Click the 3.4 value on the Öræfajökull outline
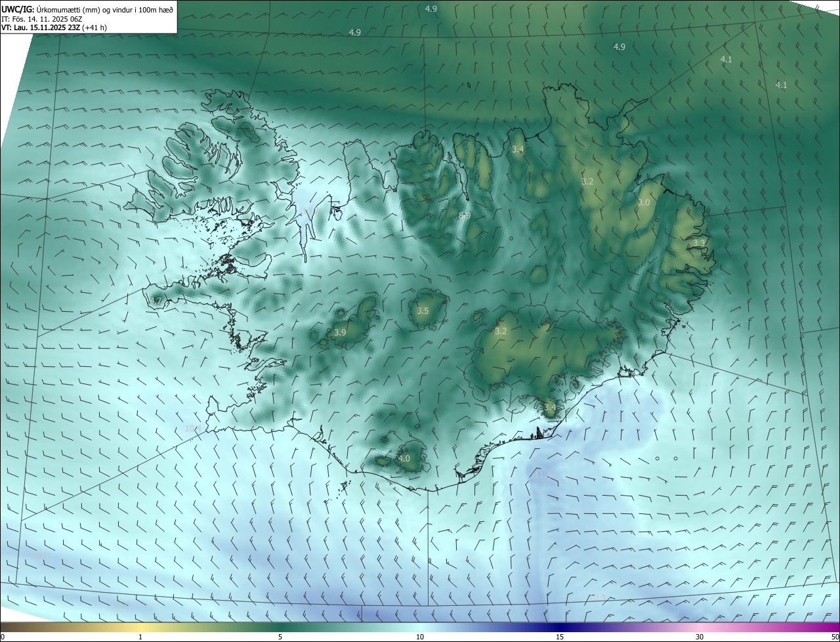Viewport: 840px width, 642px height. pos(550,408)
